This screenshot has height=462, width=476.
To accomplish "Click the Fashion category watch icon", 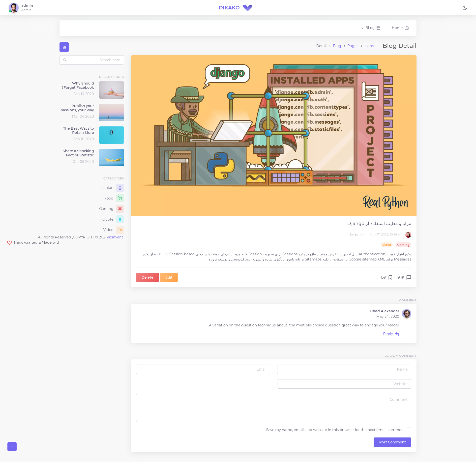I will 120,188.
